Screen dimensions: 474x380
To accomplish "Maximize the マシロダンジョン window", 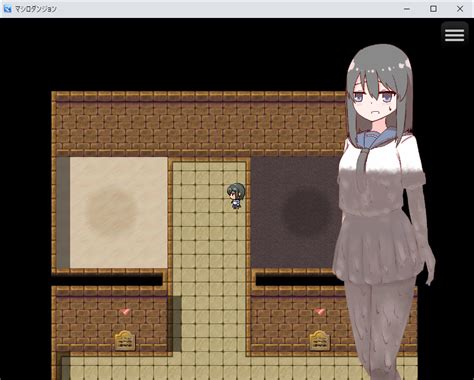I will 433,9.
